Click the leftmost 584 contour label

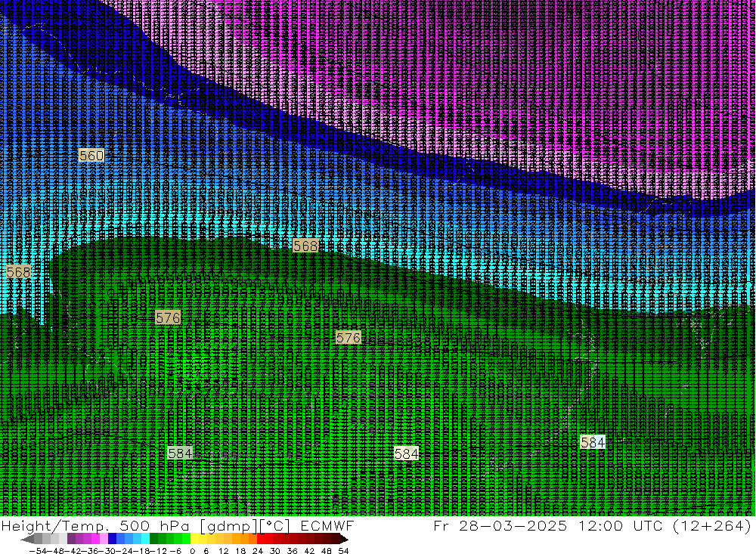point(180,453)
